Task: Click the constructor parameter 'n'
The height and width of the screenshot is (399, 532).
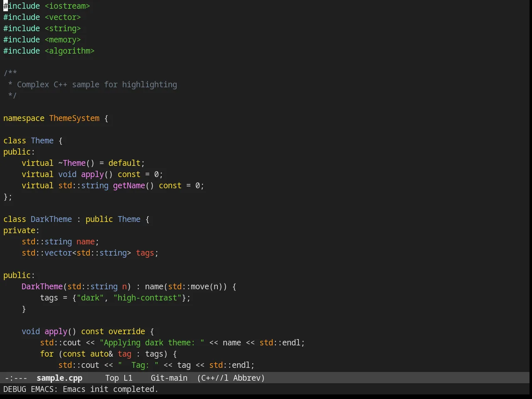Action: point(124,286)
